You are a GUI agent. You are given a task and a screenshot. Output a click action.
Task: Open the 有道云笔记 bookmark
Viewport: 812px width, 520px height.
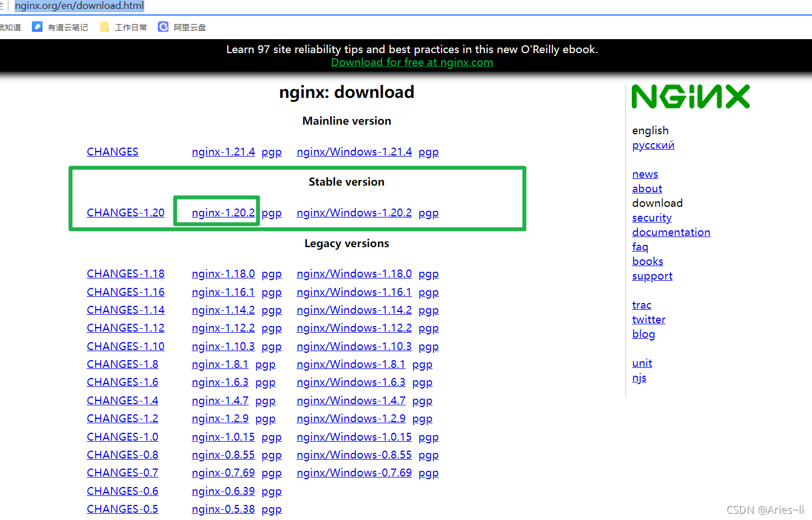point(60,27)
